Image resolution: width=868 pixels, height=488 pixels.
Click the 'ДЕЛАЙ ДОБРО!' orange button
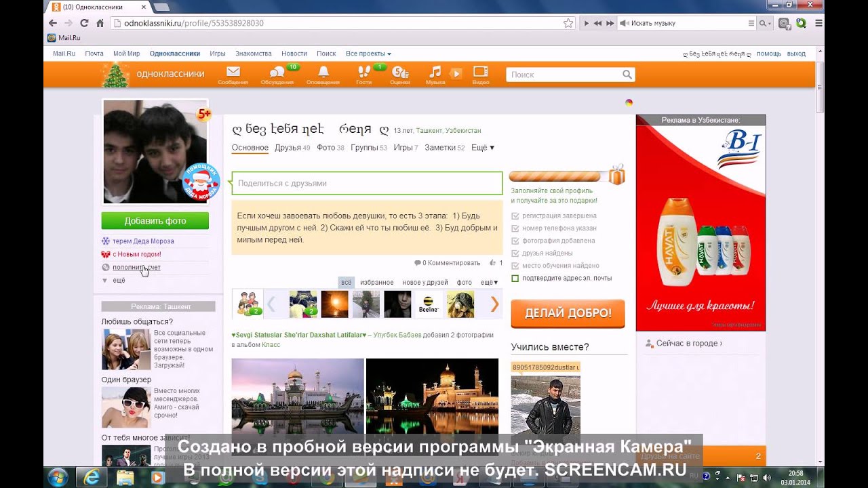[x=568, y=313]
